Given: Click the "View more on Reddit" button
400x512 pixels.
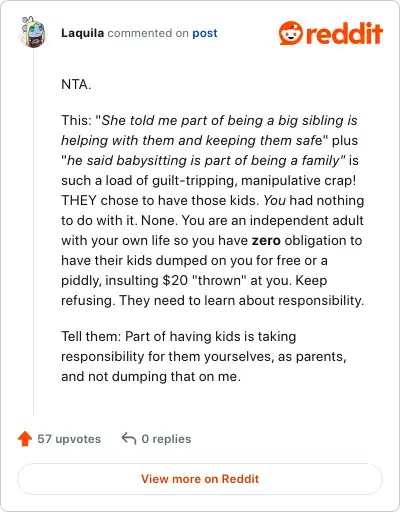Looking at the screenshot, I should point(200,479).
